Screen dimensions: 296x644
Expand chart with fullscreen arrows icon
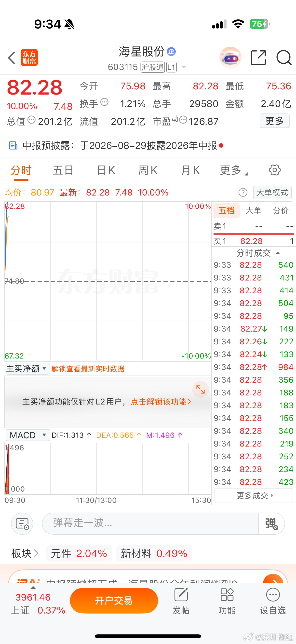[200, 390]
